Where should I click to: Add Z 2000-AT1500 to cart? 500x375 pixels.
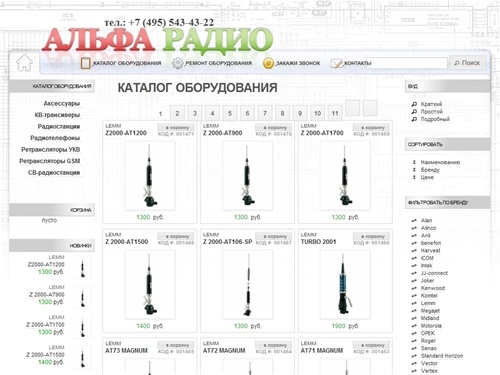[x=176, y=236]
